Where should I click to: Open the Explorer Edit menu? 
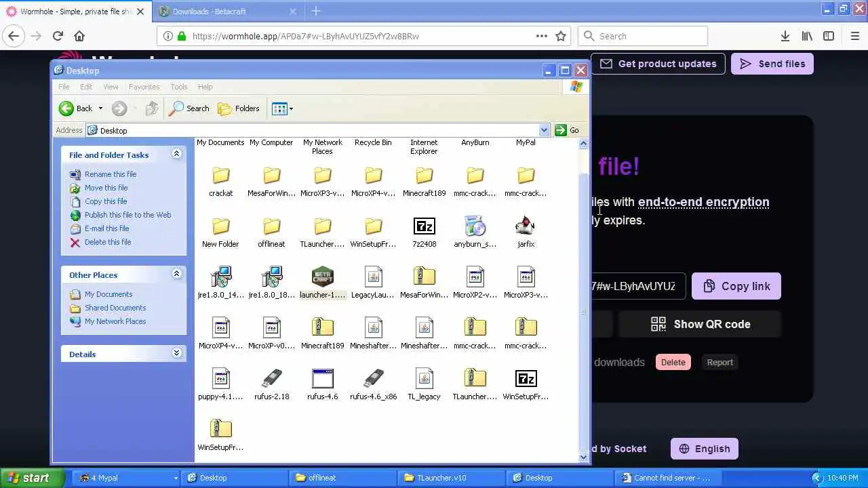click(x=86, y=87)
